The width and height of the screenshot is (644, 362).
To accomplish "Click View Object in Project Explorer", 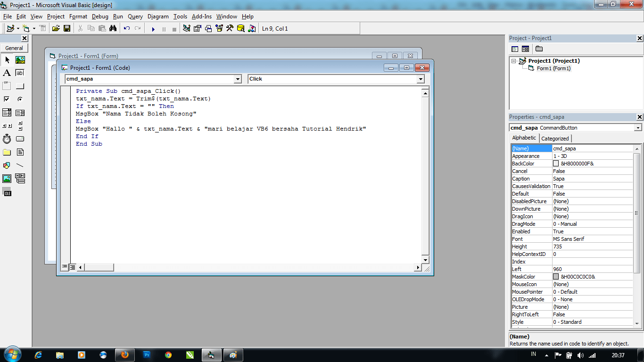I will (x=525, y=49).
